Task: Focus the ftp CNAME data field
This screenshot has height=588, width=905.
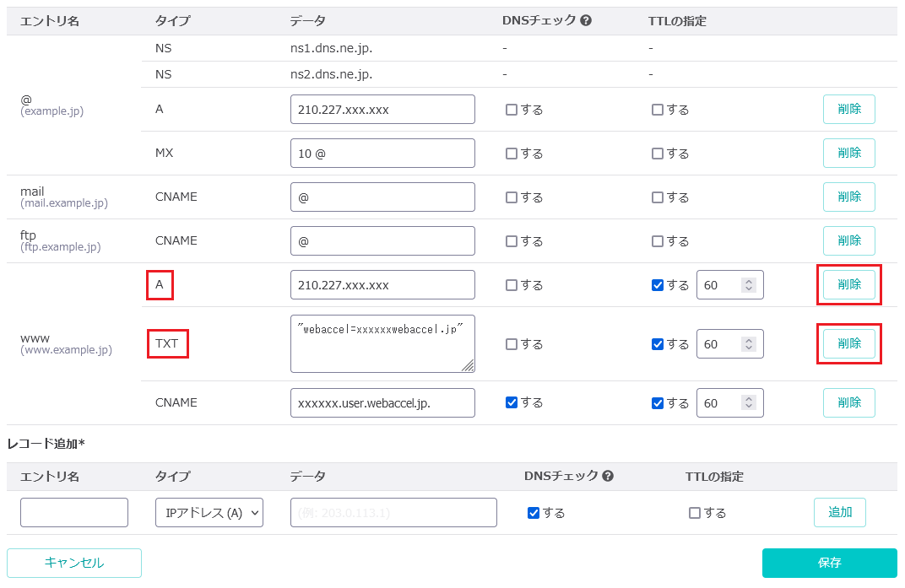Action: tap(382, 240)
